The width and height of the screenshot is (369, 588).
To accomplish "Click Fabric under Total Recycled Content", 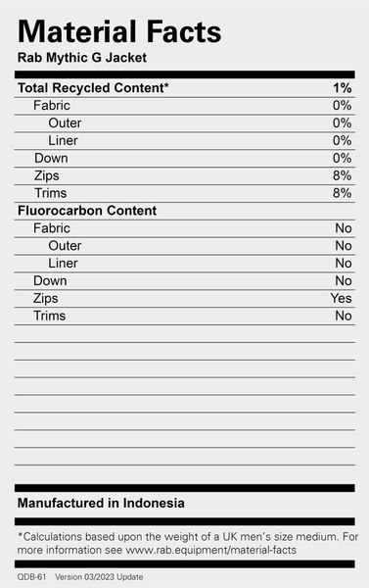I will click(52, 106).
